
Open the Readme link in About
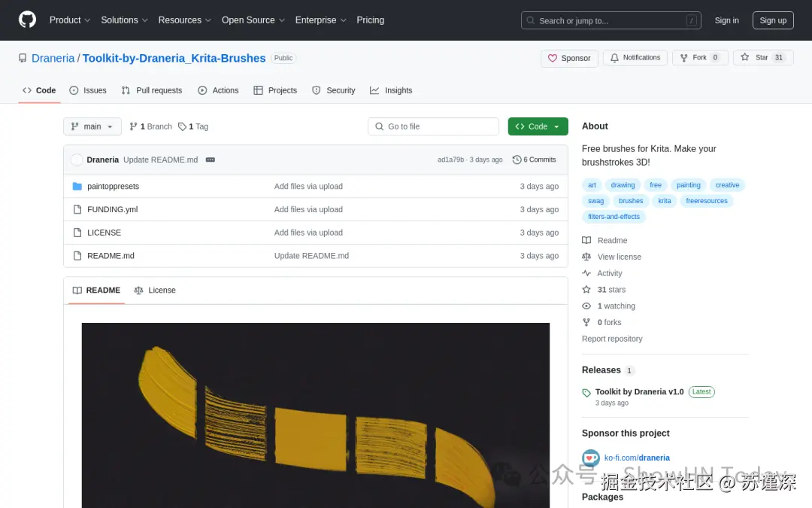[604, 241]
